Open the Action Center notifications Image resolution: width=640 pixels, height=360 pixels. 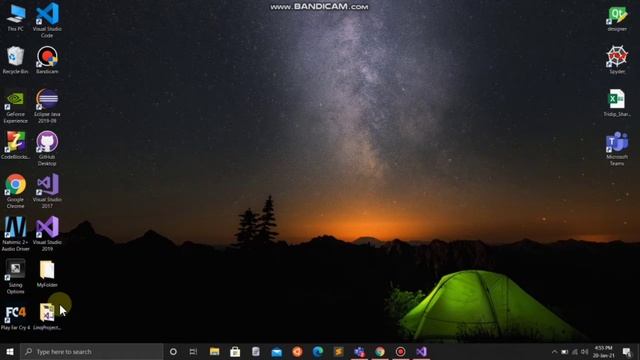point(627,351)
